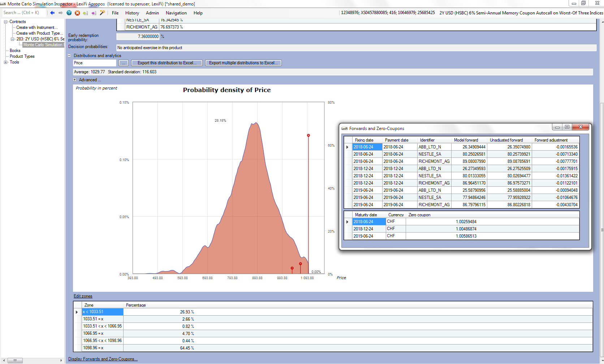The height and width of the screenshot is (364, 604).
Task: Close the Forwards and Zero-Coupons window
Action: 581,127
